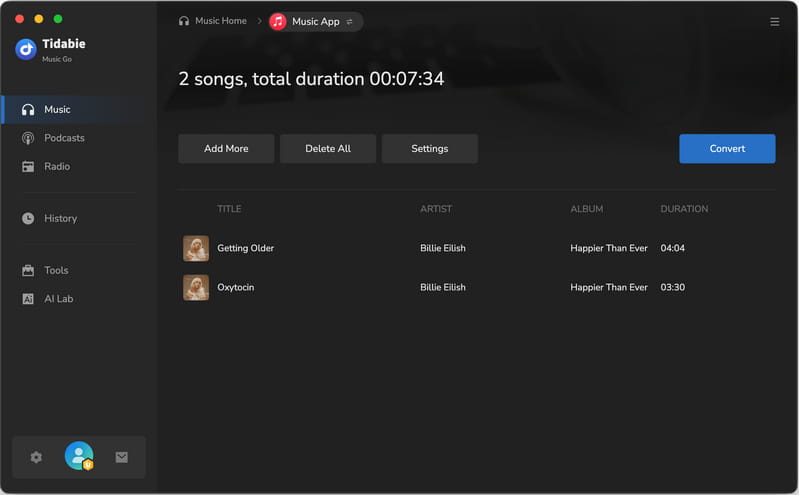The image size is (799, 495).
Task: Open the History section
Action: pyautogui.click(x=61, y=219)
